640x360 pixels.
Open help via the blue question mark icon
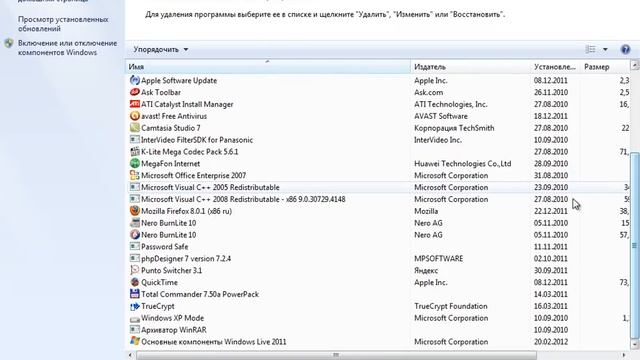click(625, 49)
